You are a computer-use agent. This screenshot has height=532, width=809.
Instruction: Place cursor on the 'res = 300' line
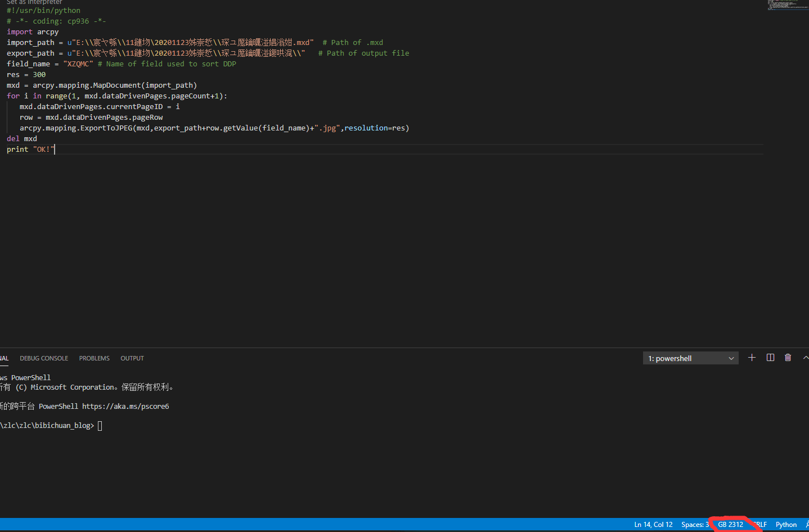point(26,75)
